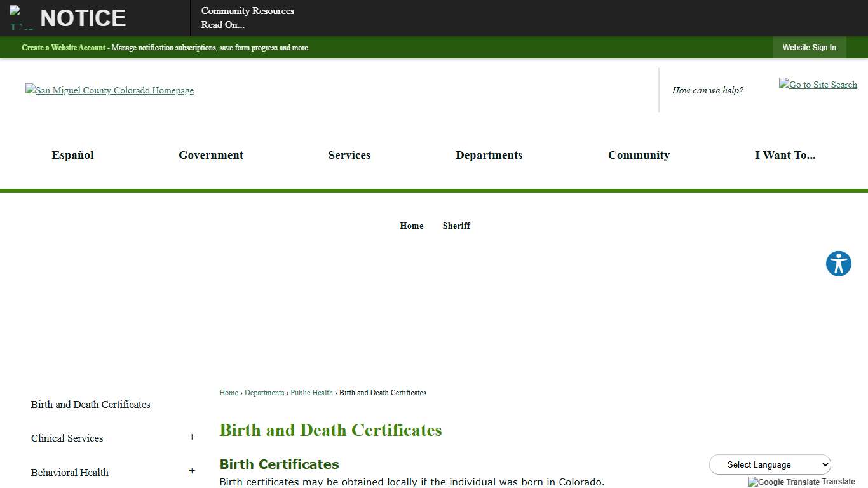Open the How can we help search

coord(707,90)
